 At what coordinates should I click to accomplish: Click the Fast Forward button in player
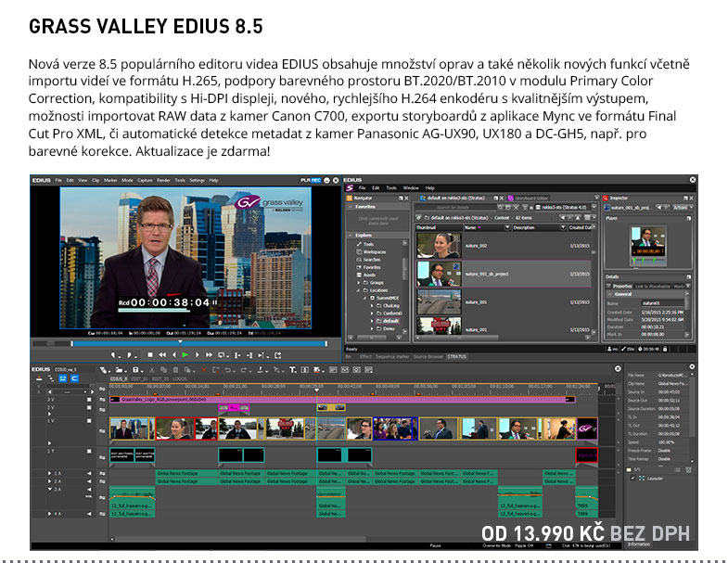click(209, 355)
